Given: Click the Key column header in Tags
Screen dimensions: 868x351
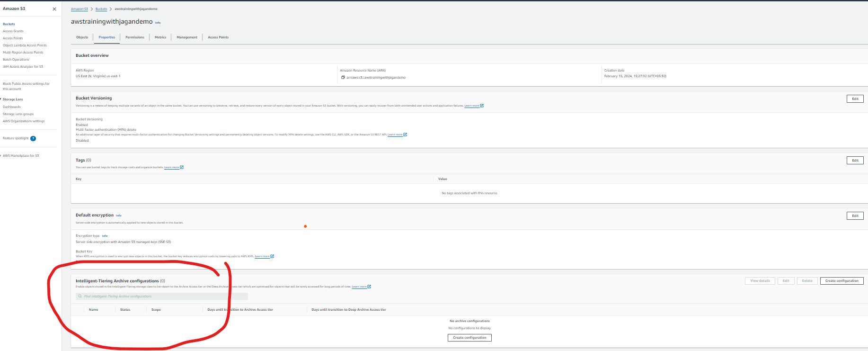Looking at the screenshot, I should tap(79, 179).
